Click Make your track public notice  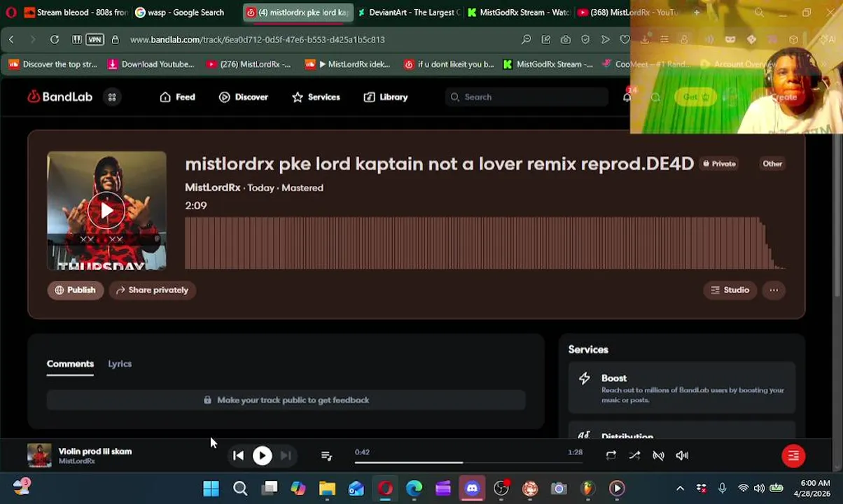tap(286, 400)
